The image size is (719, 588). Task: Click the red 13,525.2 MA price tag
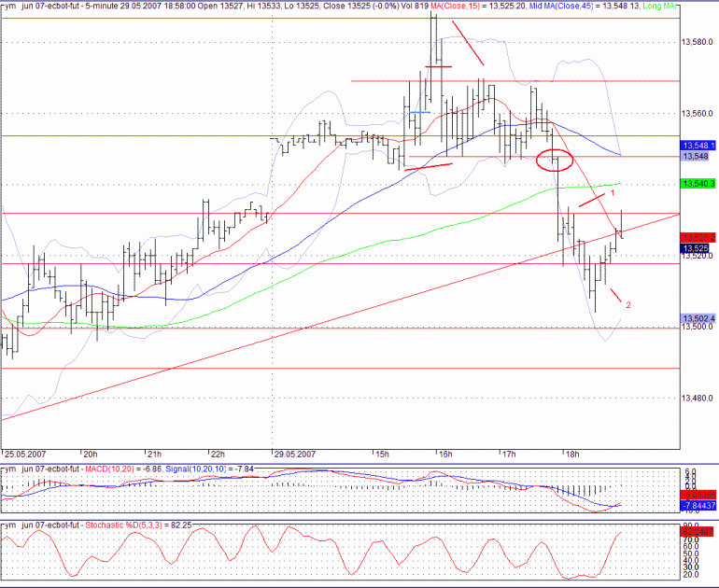tap(698, 237)
